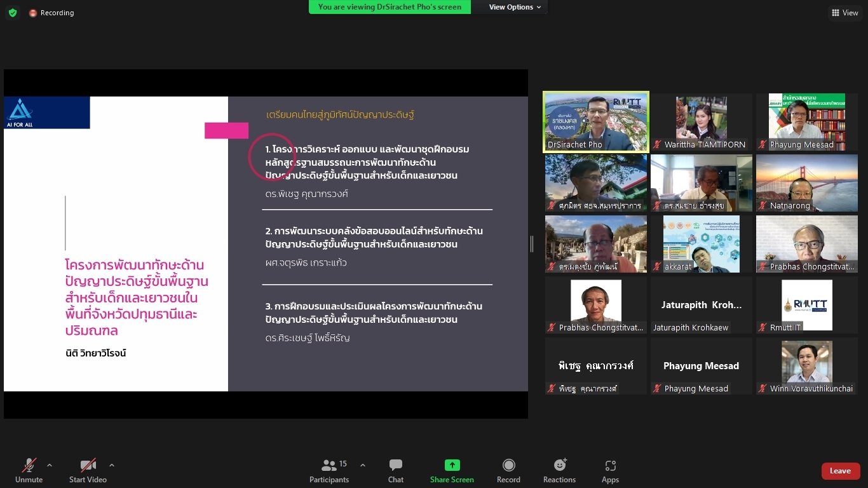Open the View Options dropdown
The image size is (868, 488).
click(x=515, y=7)
